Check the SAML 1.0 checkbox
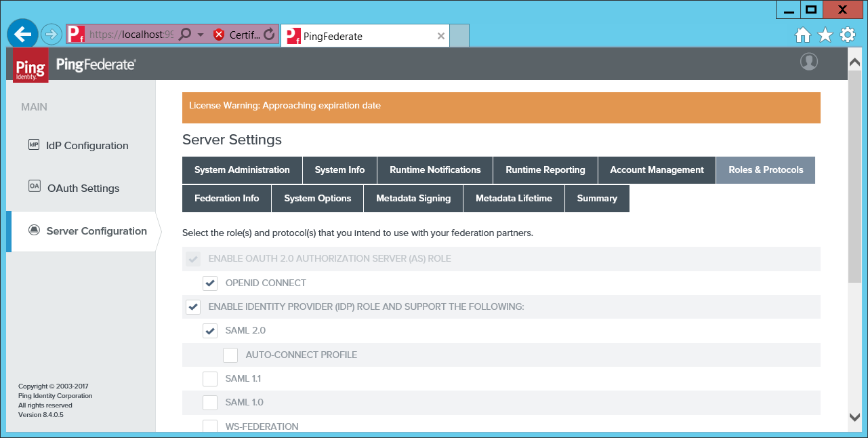Viewport: 868px width, 438px height. 210,402
